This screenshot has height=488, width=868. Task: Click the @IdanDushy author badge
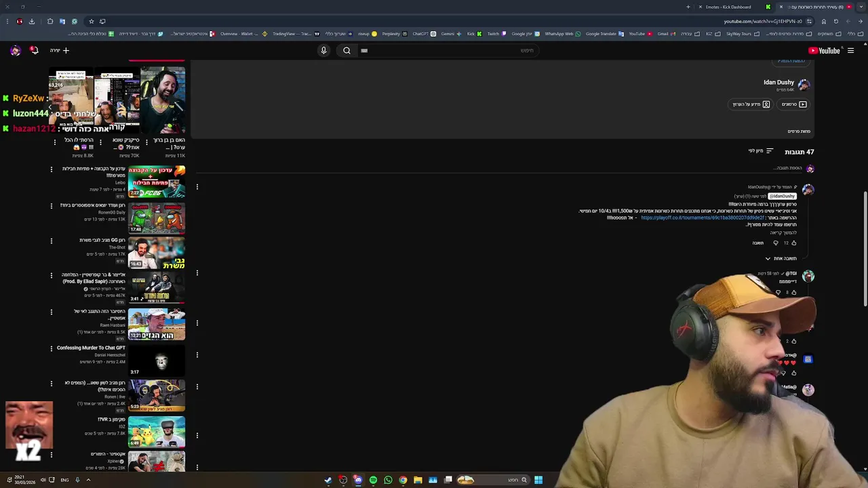(x=783, y=196)
